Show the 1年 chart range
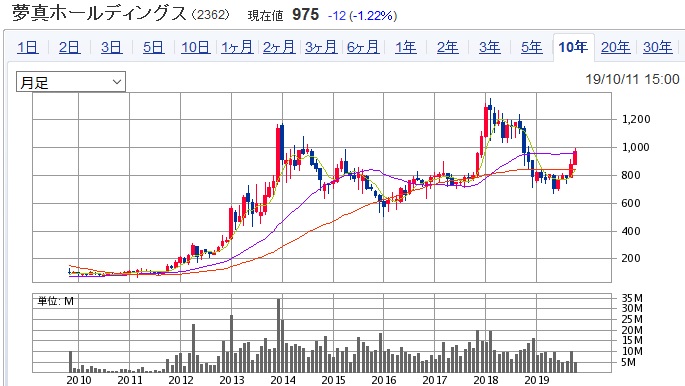Screen dimensions: 685x386 [x=405, y=47]
